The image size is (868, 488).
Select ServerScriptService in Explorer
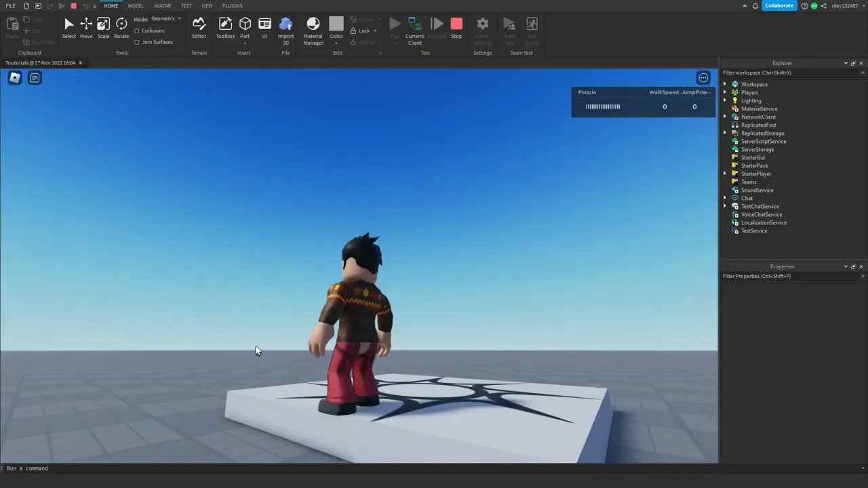pyautogui.click(x=764, y=141)
